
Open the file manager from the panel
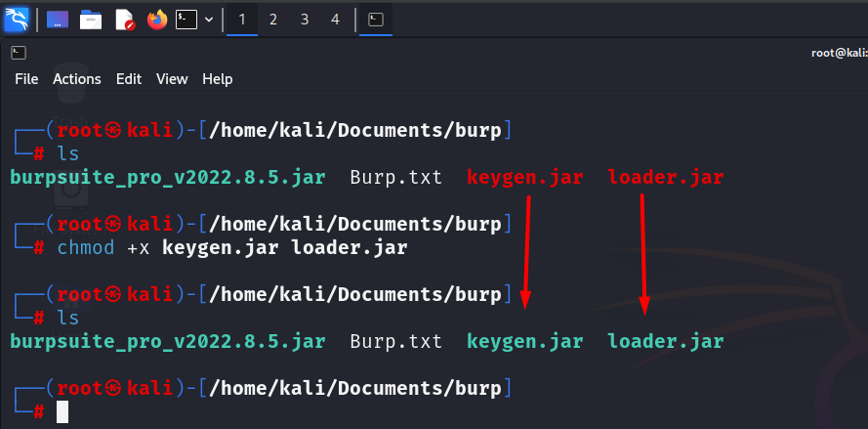point(91,20)
